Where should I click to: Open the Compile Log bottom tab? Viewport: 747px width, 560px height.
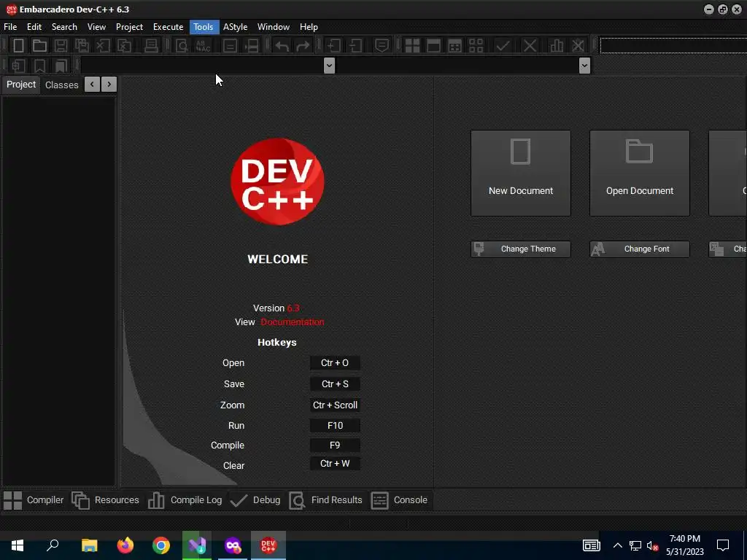[185, 500]
